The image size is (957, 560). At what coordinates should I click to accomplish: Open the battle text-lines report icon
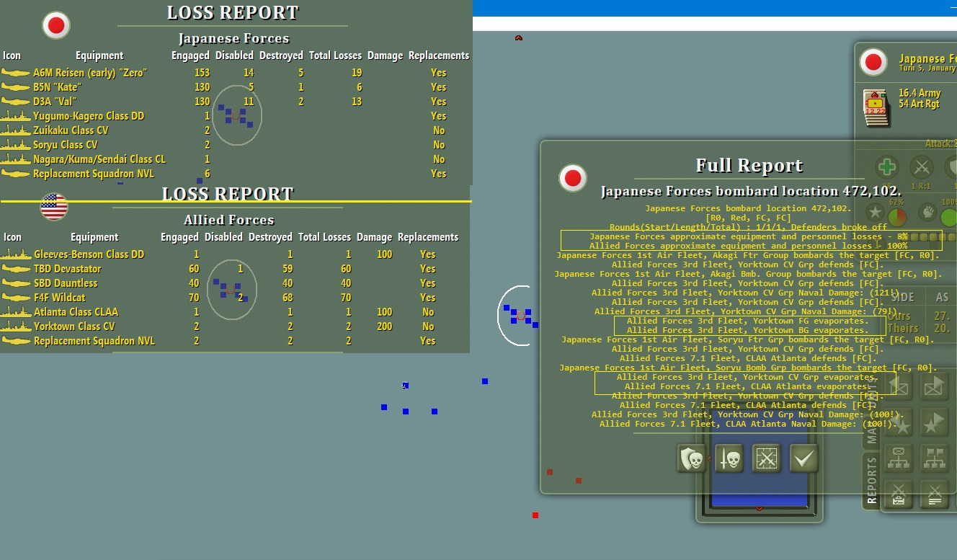(935, 493)
